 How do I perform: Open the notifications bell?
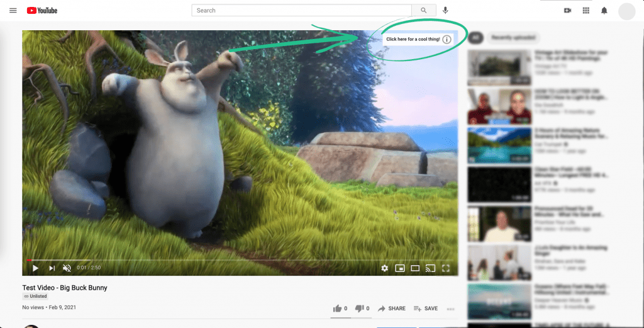[604, 10]
